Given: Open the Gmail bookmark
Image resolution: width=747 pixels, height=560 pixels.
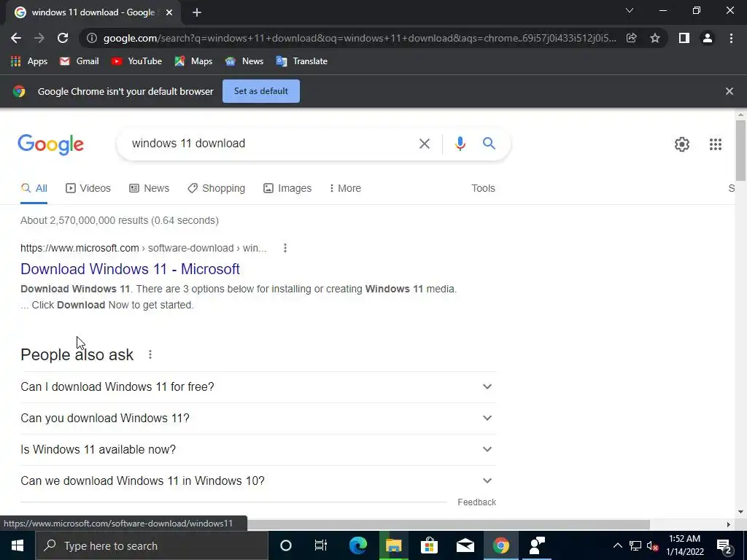Looking at the screenshot, I should (x=79, y=61).
